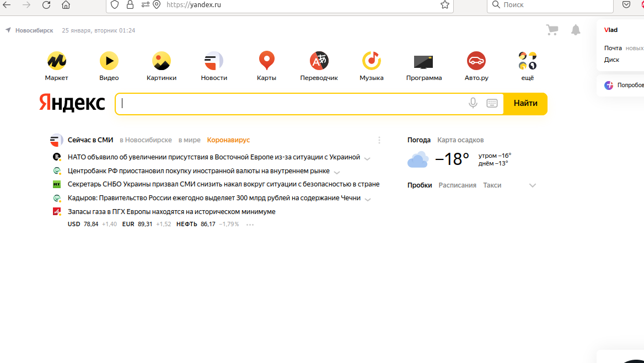Open the Почта mail link
Screen dimensions: 644x363
[613, 48]
